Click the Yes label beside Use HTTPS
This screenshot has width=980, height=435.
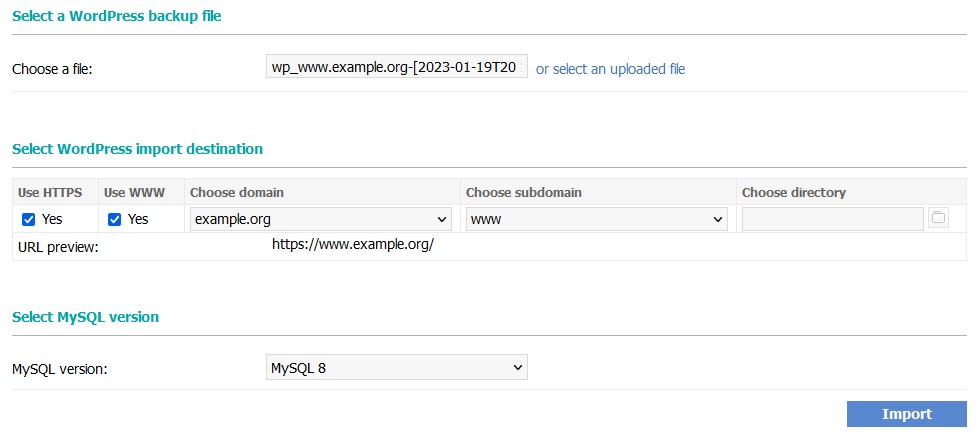pos(52,219)
